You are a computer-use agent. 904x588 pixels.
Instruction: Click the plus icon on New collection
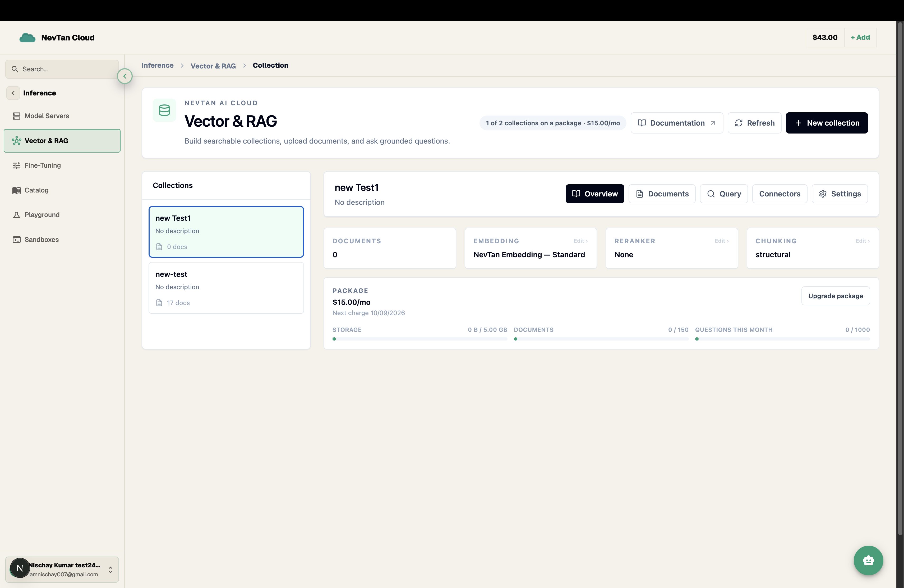(x=799, y=123)
